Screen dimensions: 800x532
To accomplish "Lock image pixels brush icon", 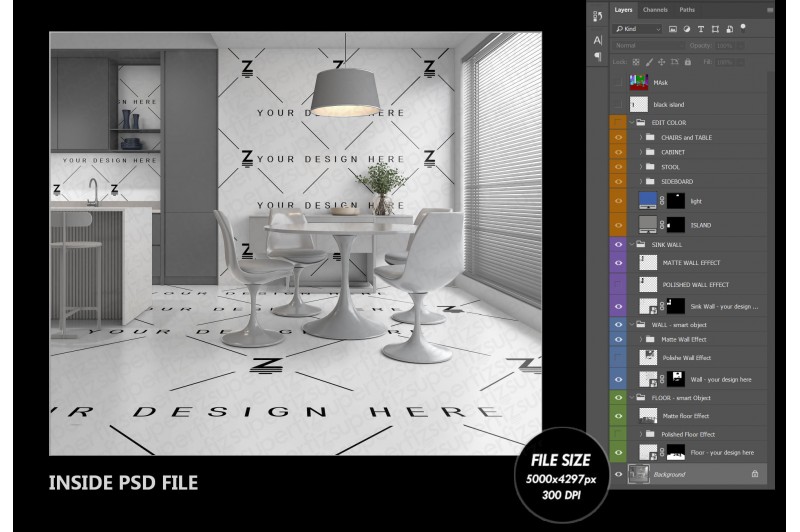I will pos(649,62).
